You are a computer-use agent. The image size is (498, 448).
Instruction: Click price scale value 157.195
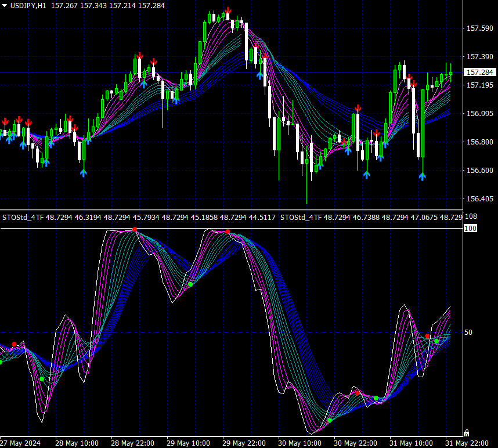(x=479, y=85)
